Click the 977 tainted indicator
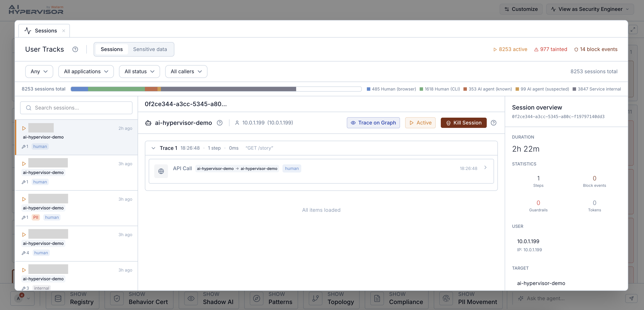 coord(550,50)
